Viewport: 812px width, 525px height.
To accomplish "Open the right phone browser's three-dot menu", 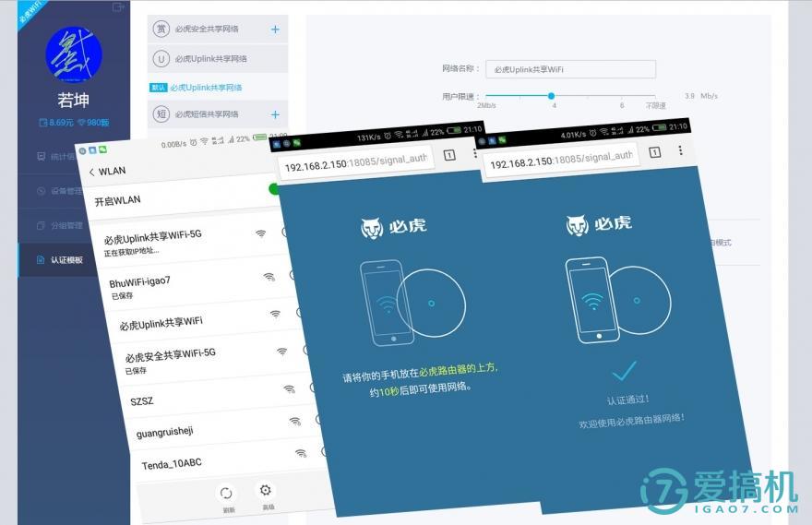I will click(x=680, y=150).
